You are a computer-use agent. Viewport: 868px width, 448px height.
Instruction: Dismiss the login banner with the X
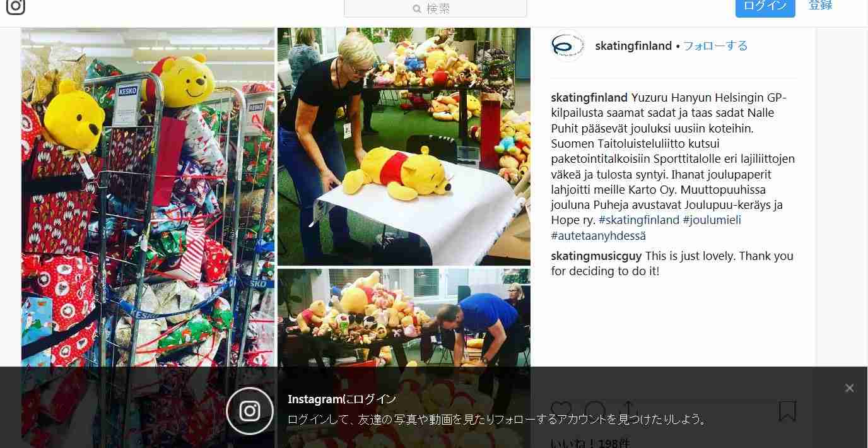849,388
